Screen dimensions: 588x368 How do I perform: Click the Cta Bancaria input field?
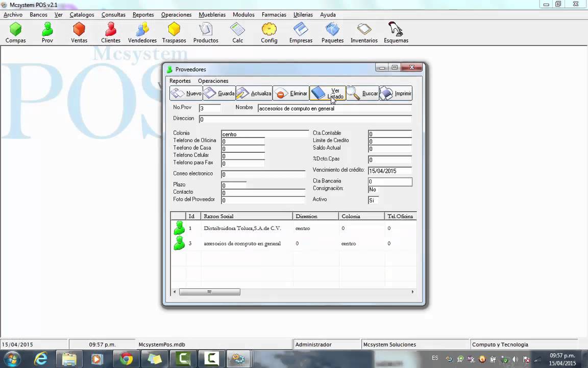[x=390, y=181]
